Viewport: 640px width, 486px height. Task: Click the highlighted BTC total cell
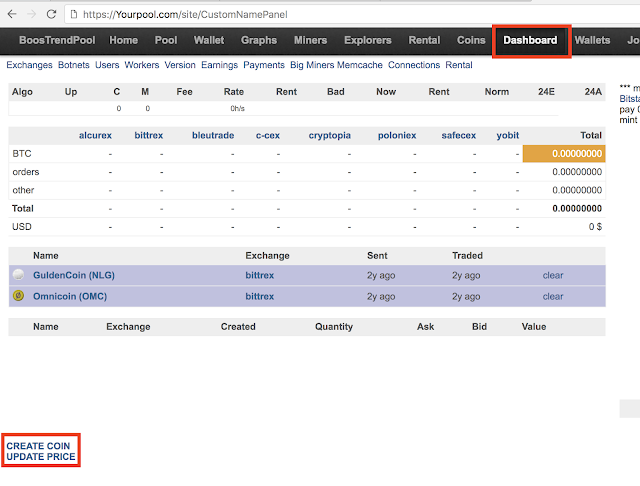tap(564, 153)
